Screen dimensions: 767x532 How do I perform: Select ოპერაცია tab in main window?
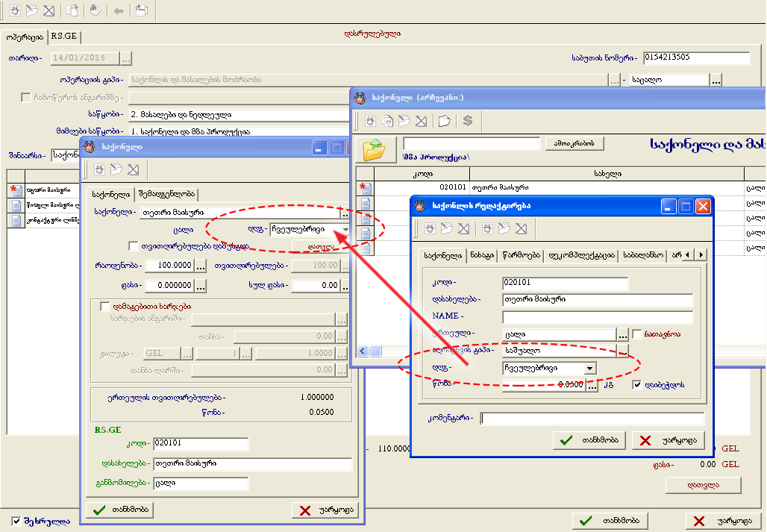click(25, 37)
